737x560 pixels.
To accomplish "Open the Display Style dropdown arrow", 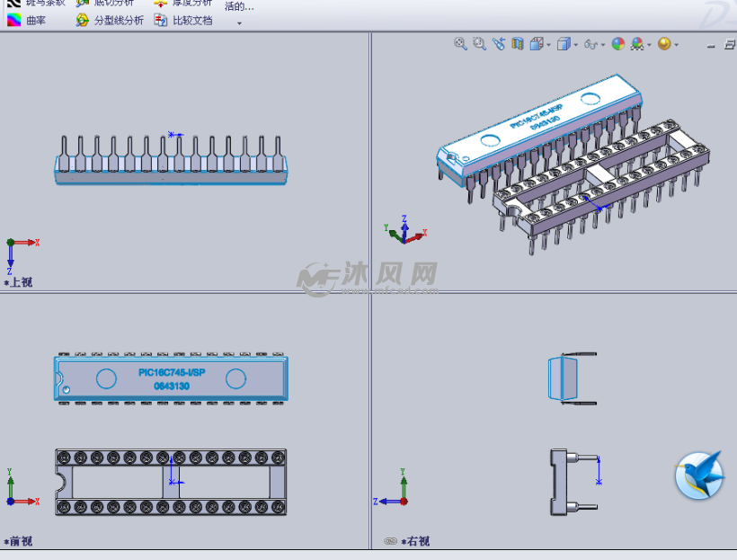I will (x=574, y=43).
